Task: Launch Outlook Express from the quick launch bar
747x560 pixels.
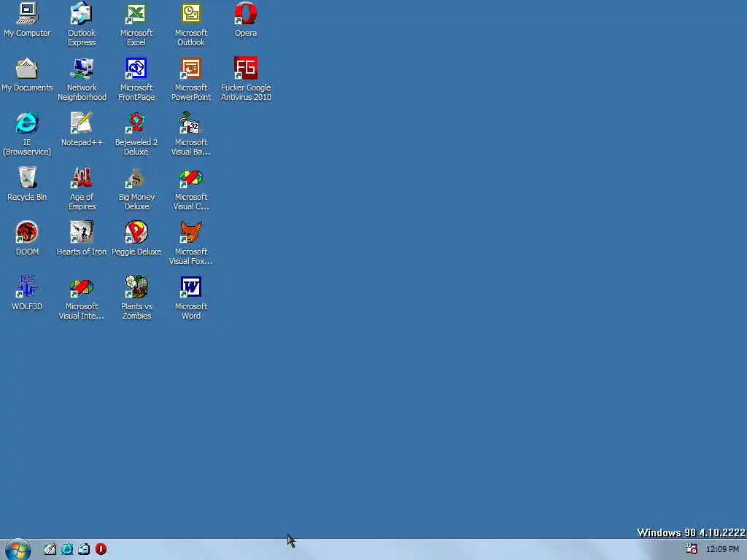Action: click(x=84, y=549)
